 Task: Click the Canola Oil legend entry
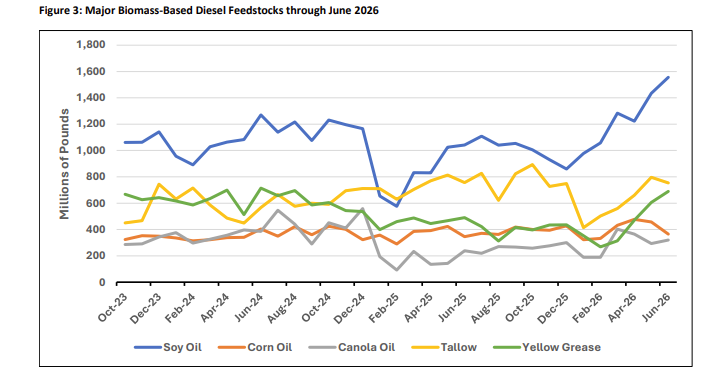[351, 347]
